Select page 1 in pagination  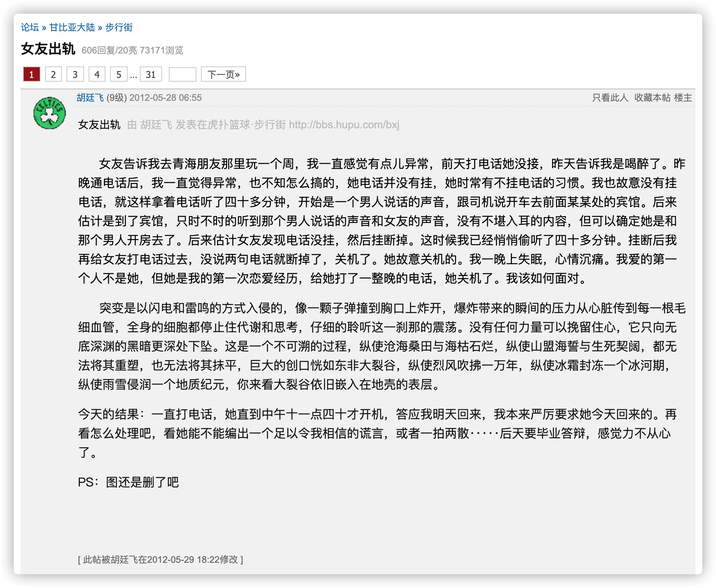coord(32,74)
